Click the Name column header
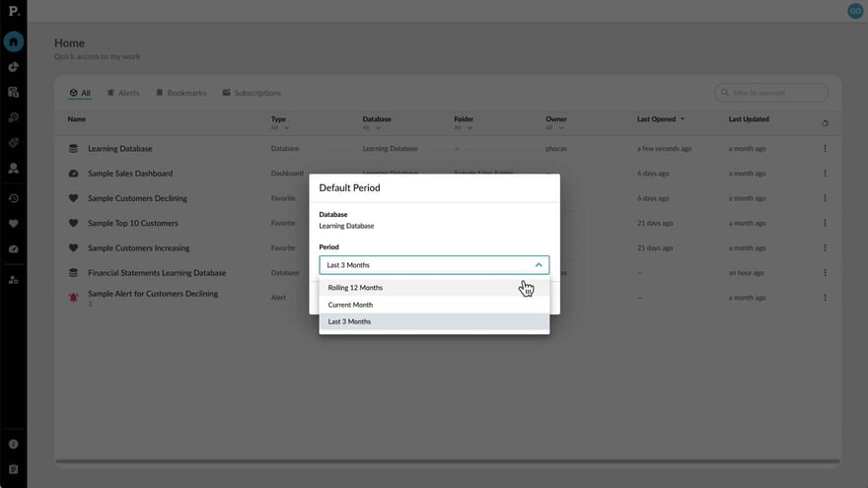 tap(76, 119)
